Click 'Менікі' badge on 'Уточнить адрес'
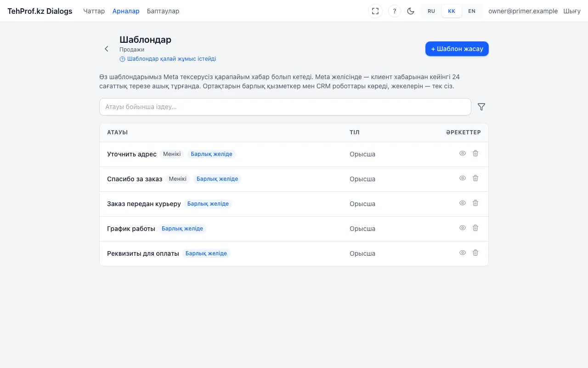 pos(172,154)
